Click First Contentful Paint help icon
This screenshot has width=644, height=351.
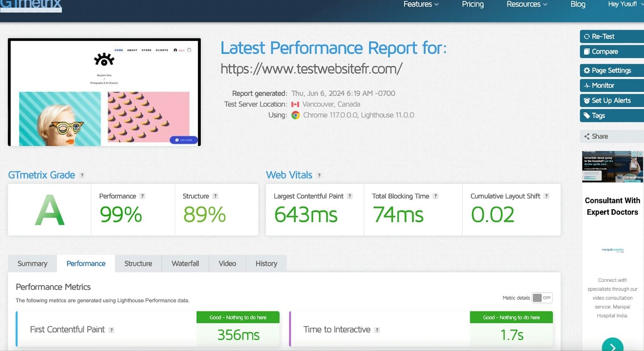(x=111, y=330)
